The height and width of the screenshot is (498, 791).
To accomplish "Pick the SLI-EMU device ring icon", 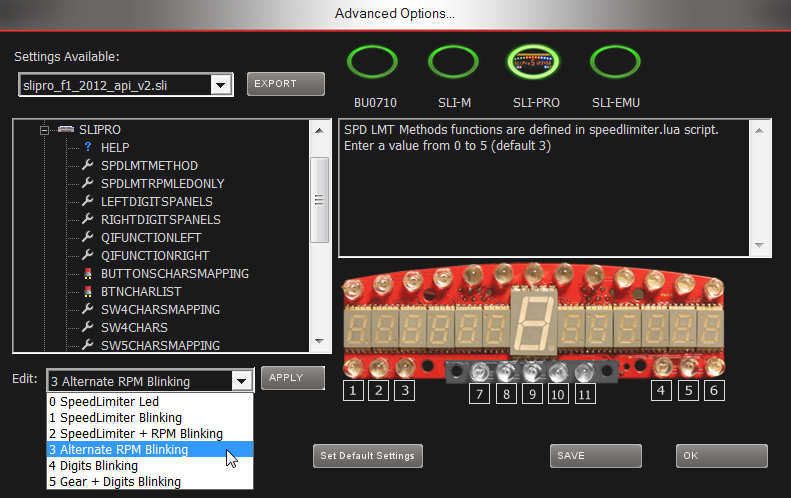I will pos(615,62).
